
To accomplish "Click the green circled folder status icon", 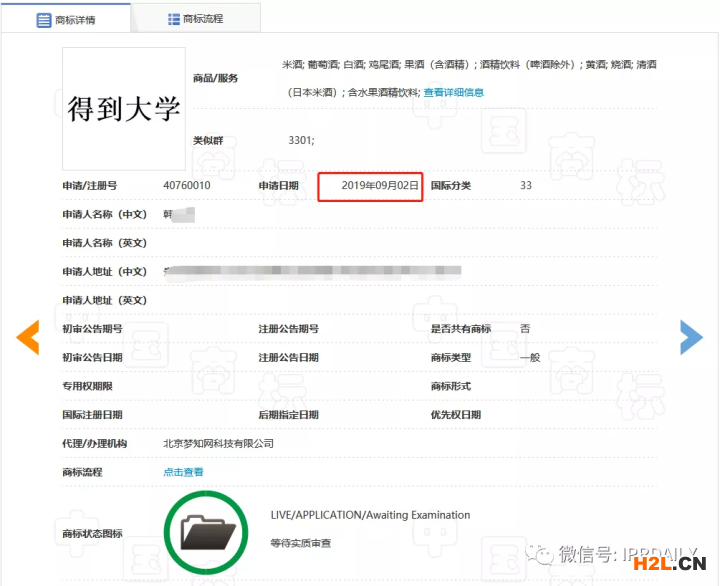I will (x=207, y=532).
